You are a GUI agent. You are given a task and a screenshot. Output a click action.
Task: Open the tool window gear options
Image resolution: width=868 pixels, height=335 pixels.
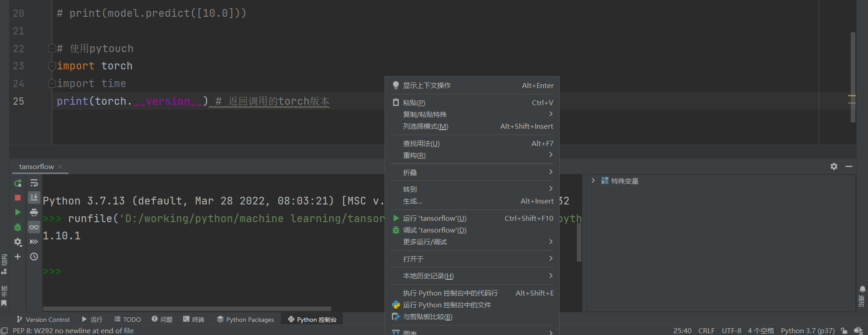coord(834,166)
